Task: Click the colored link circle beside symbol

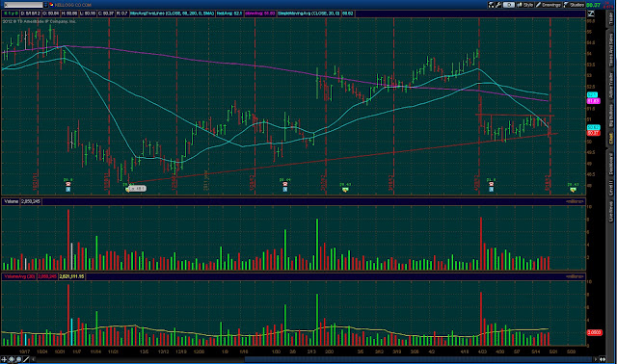Action: click(x=51, y=5)
